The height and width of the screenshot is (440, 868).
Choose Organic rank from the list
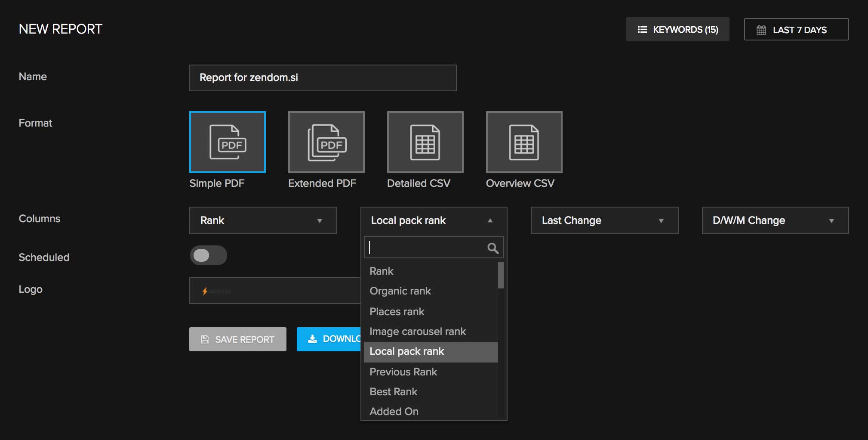point(400,291)
